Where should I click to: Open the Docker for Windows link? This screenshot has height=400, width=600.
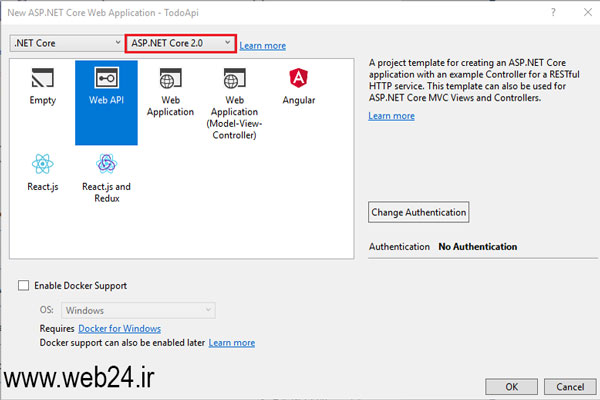coord(119,328)
